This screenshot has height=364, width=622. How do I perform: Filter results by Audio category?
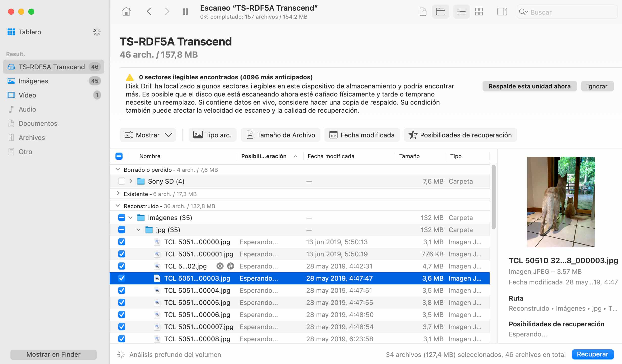54,109
